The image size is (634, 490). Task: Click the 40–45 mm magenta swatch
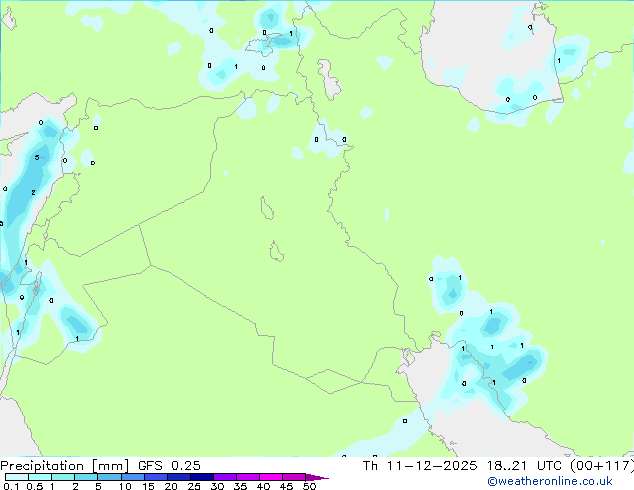tap(271, 477)
